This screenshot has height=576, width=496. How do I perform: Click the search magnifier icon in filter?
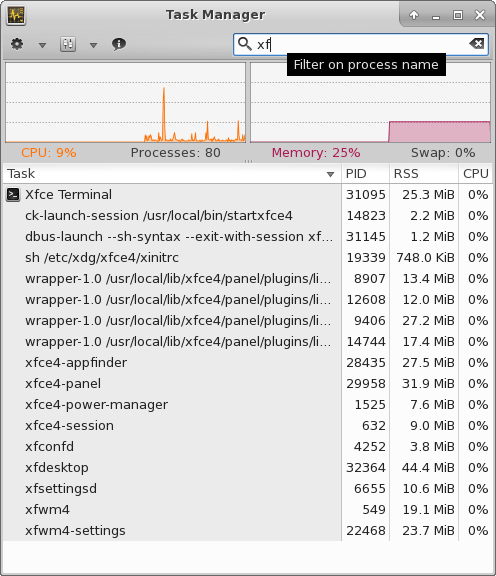pyautogui.click(x=244, y=44)
